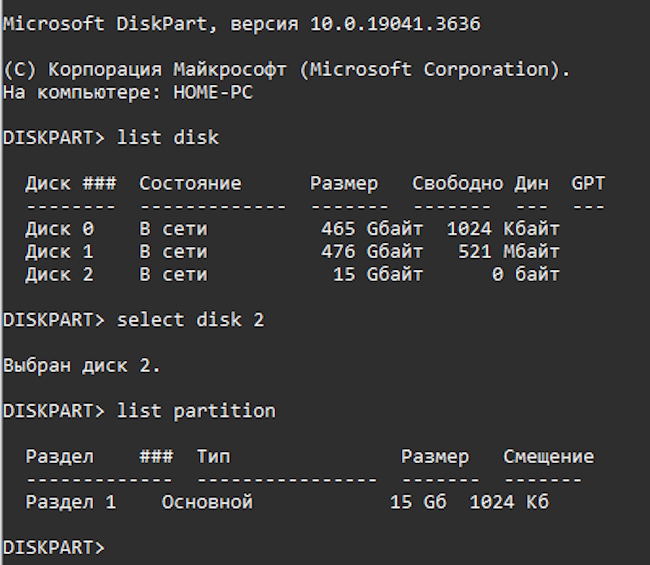Screen dimensions: 650x565
Task: Click the 'Состояние' column header
Action: point(190,183)
